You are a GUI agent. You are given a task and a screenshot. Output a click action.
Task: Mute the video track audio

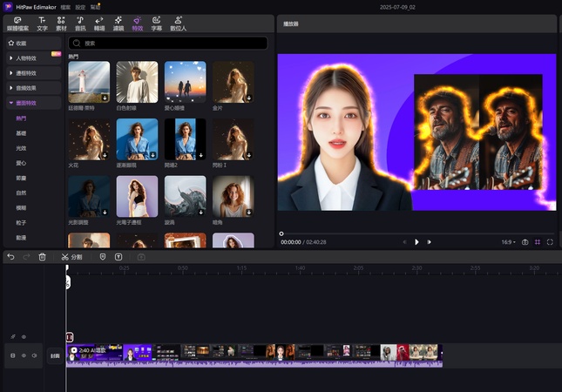(35, 355)
